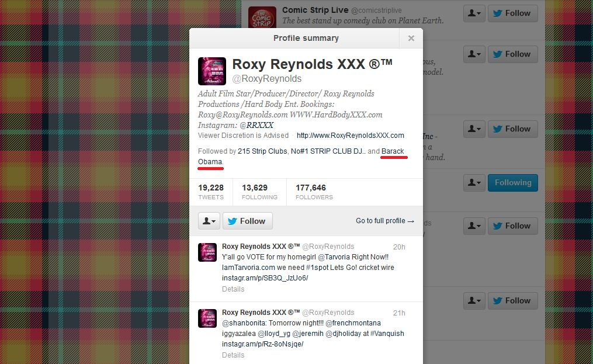
Task: Close the Profile summary popup
Action: click(411, 38)
